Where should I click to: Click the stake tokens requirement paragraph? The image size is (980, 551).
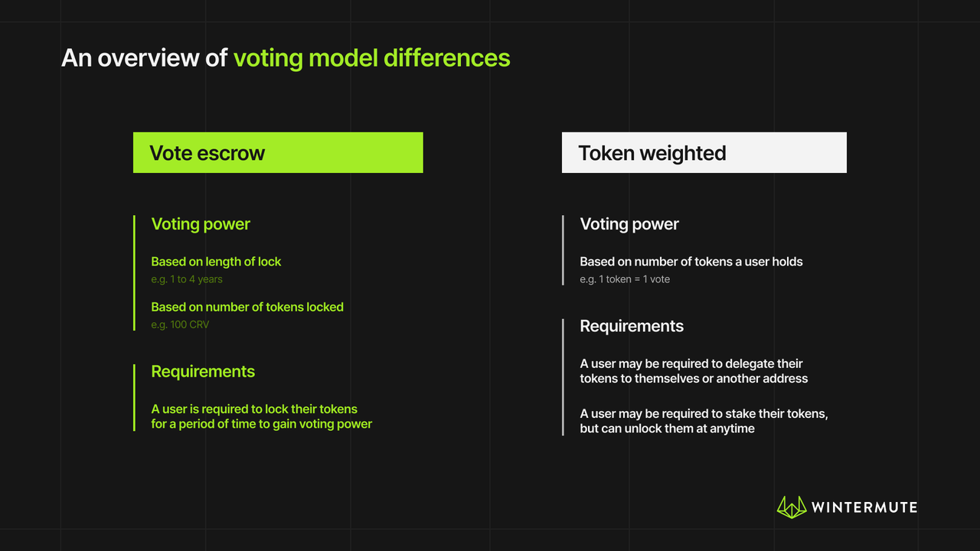704,421
